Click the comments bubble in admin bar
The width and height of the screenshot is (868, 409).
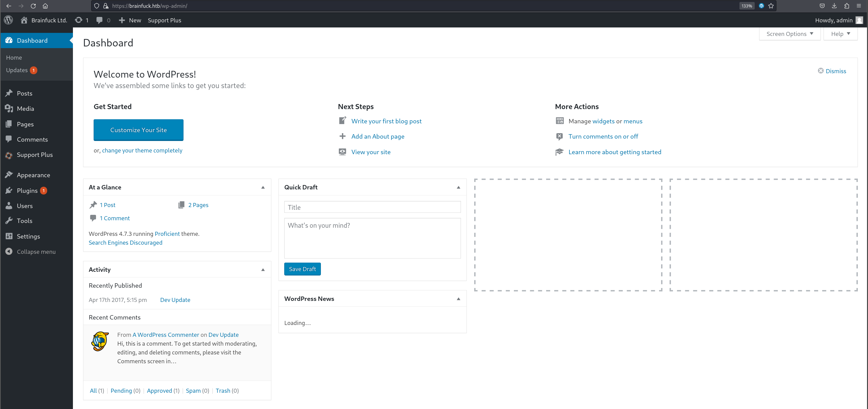[99, 20]
